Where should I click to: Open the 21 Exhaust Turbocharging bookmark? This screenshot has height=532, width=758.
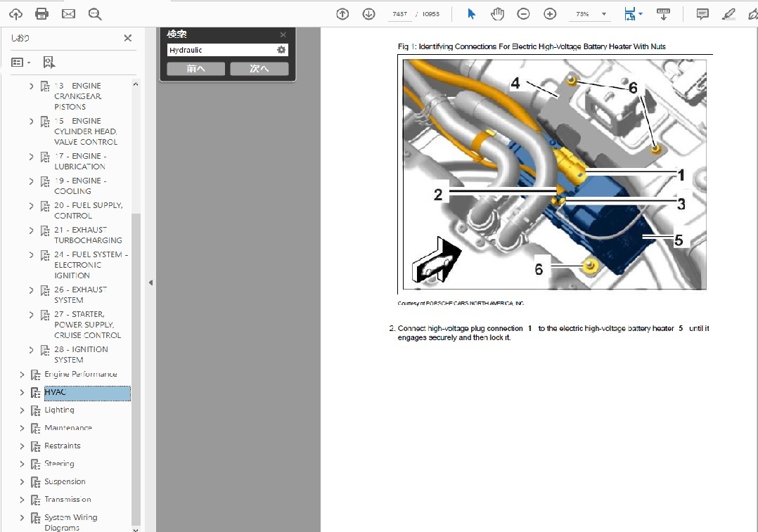[88, 235]
